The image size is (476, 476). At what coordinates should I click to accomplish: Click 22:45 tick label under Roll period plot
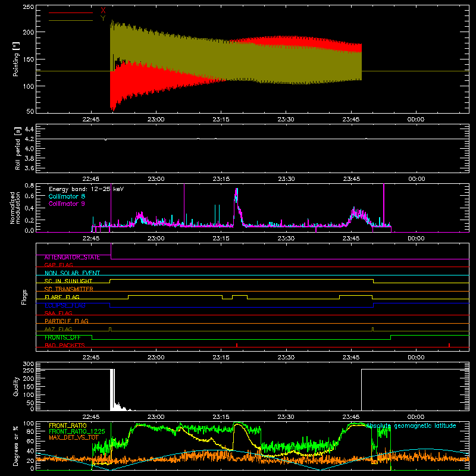pos(91,179)
